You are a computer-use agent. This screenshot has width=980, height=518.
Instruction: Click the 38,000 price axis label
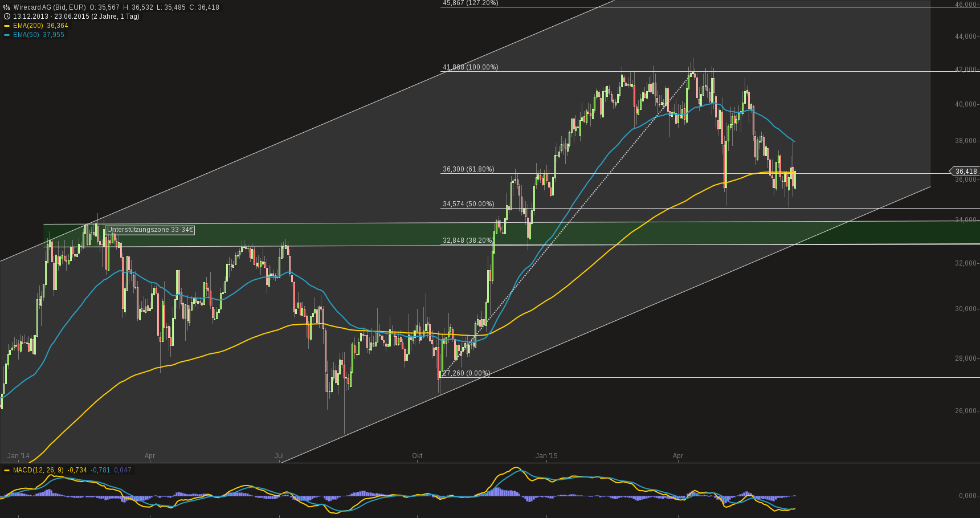pyautogui.click(x=966, y=141)
